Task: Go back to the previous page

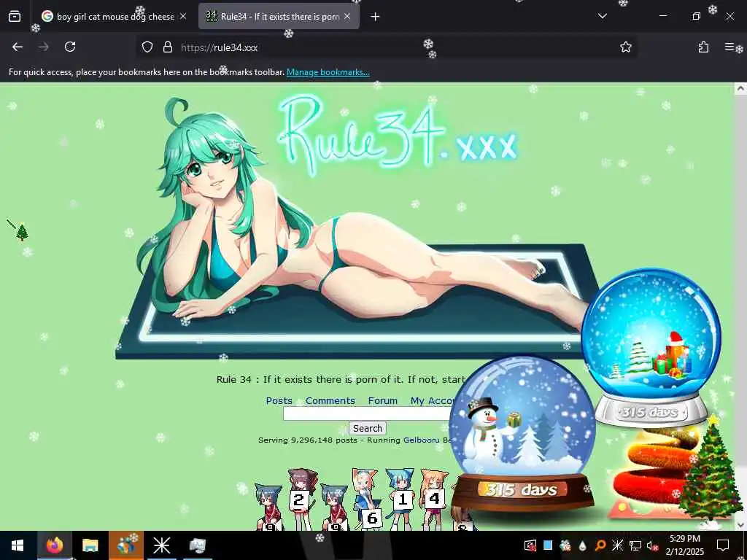Action: click(18, 47)
